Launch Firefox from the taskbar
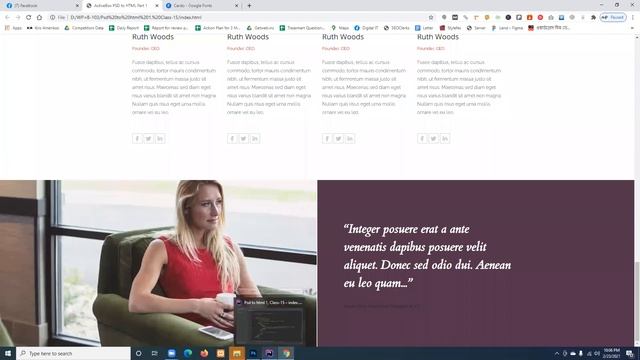Screen dimensions: 640x360 pyautogui.click(x=204, y=353)
